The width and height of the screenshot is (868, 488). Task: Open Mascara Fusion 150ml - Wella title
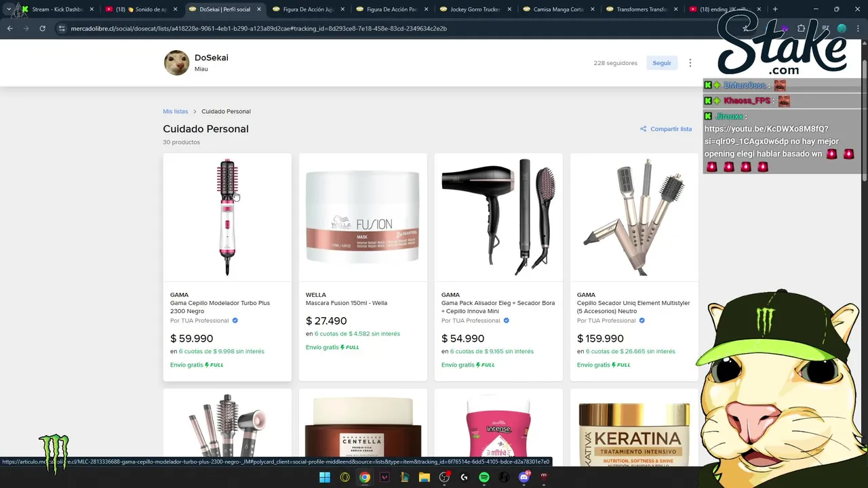(x=347, y=303)
